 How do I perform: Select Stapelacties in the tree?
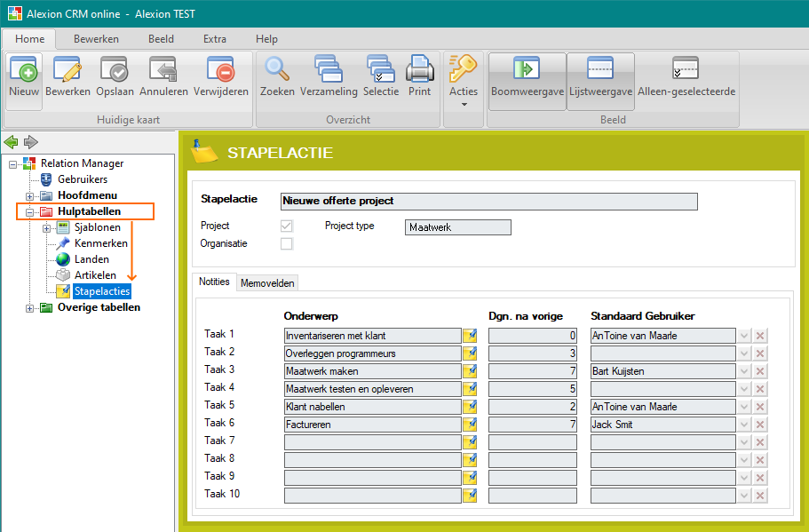[102, 291]
